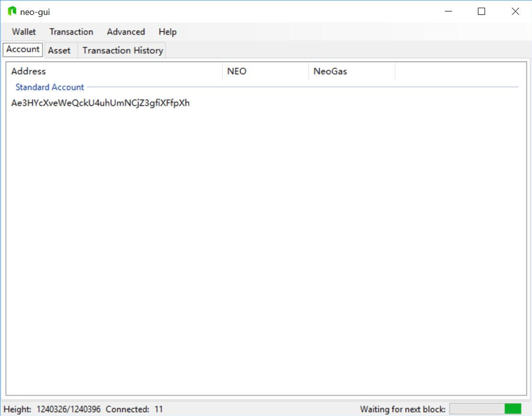Click the neo-gui logo in title bar
This screenshot has width=532, height=416.
click(12, 11)
